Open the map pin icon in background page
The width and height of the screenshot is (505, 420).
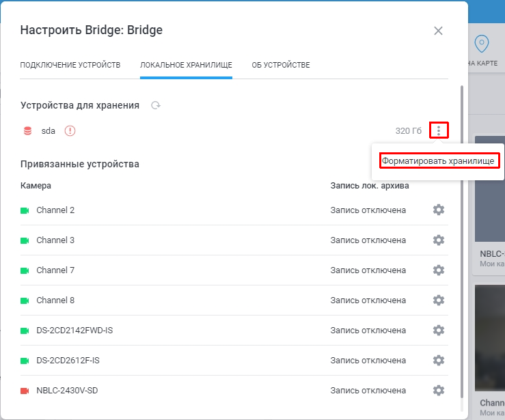(482, 44)
